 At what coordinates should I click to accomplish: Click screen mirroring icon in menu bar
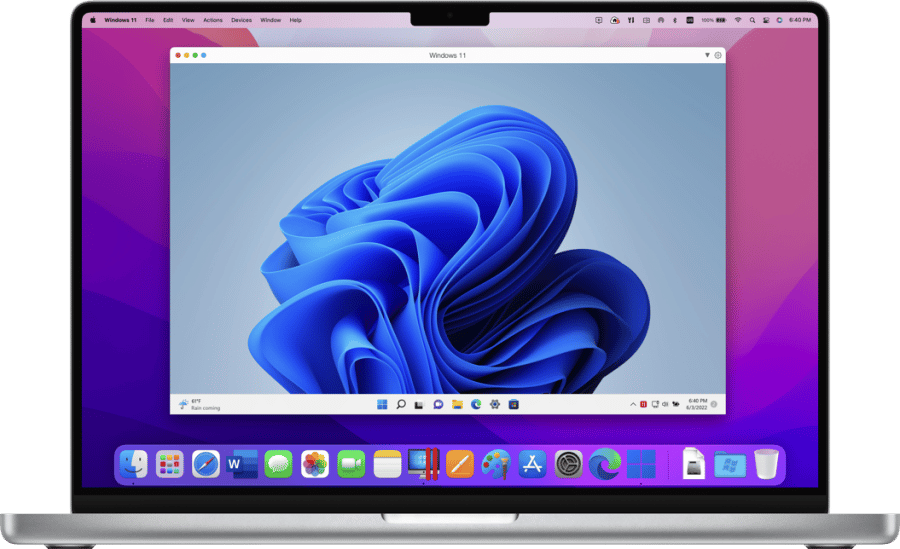point(599,20)
